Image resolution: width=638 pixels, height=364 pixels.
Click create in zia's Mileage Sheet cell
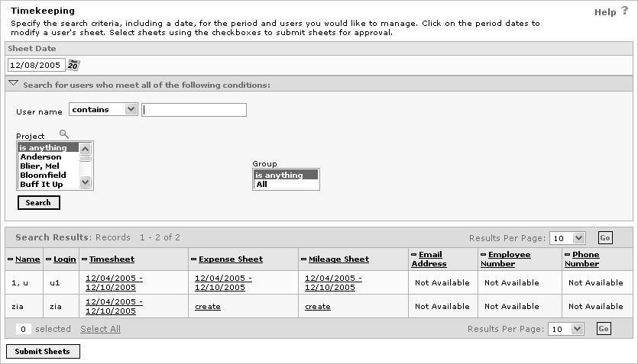click(x=318, y=307)
